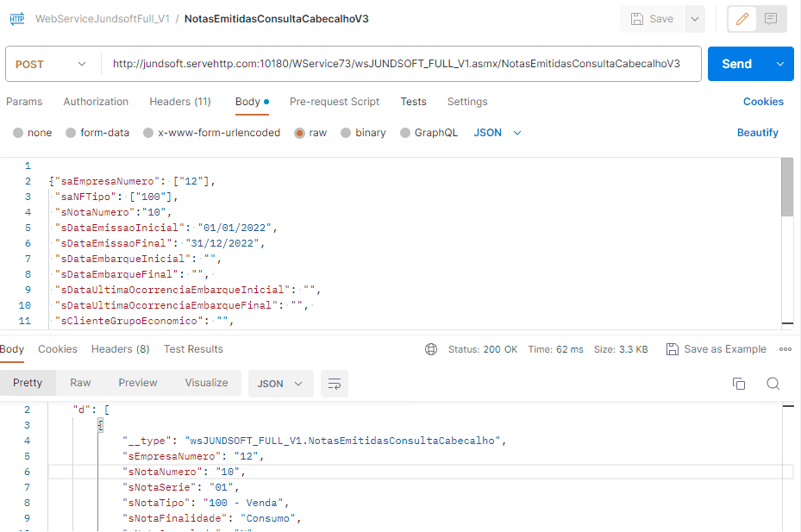Image resolution: width=801 pixels, height=532 pixels.
Task: Expand the Send button arrow options
Action: click(780, 64)
